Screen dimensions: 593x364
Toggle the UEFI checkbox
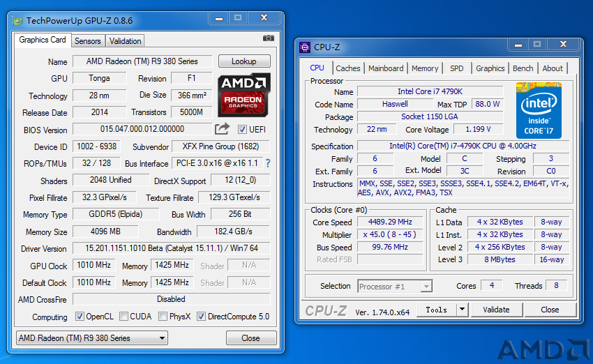pos(242,130)
